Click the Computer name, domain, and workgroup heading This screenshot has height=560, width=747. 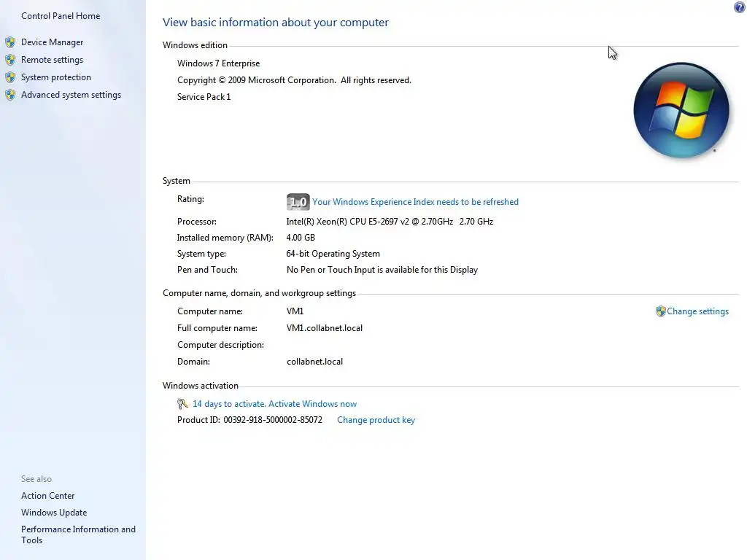(259, 293)
